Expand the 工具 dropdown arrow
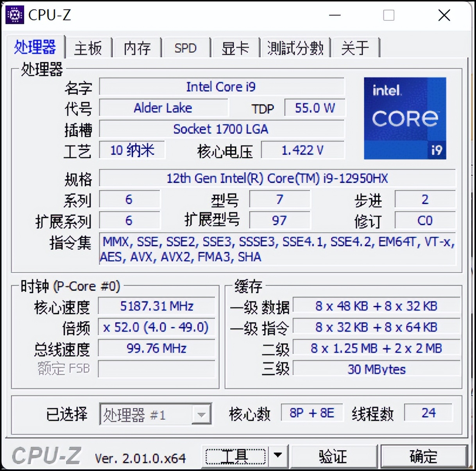Screen dimensions: 476x471 tap(278, 455)
